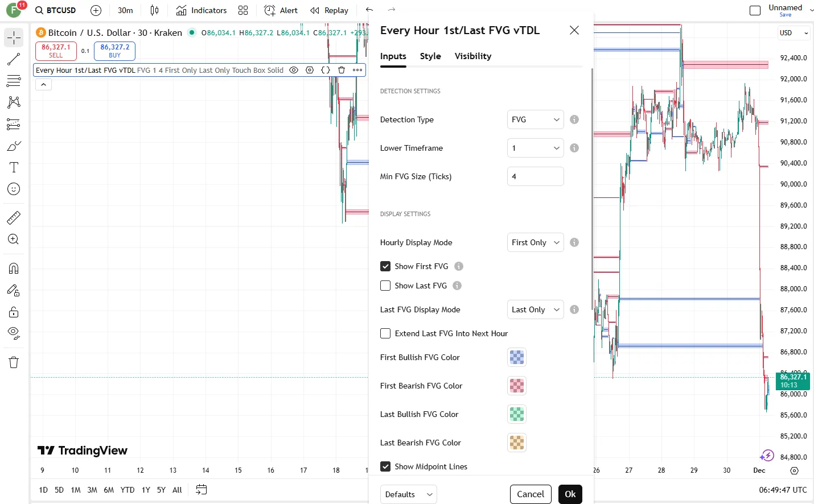Toggle the fullscreen layout checkbox box
Viewport: 814px width, 504px height.
(x=755, y=10)
